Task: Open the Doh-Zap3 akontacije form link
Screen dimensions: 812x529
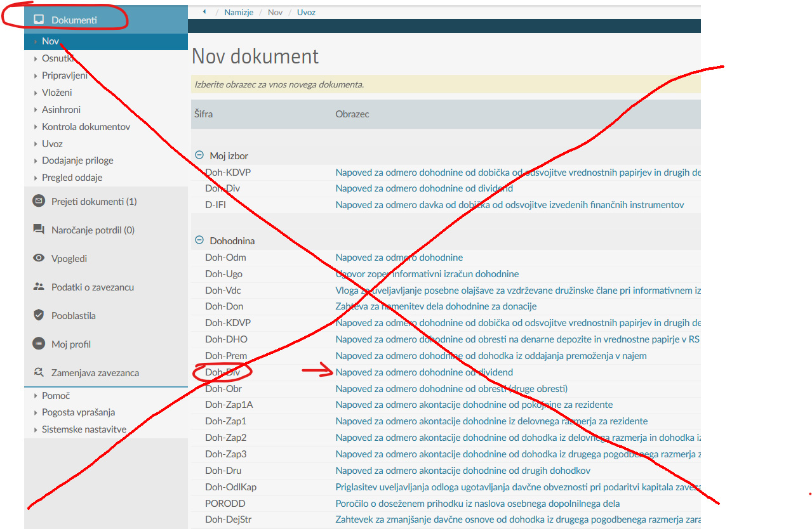Action: point(518,454)
